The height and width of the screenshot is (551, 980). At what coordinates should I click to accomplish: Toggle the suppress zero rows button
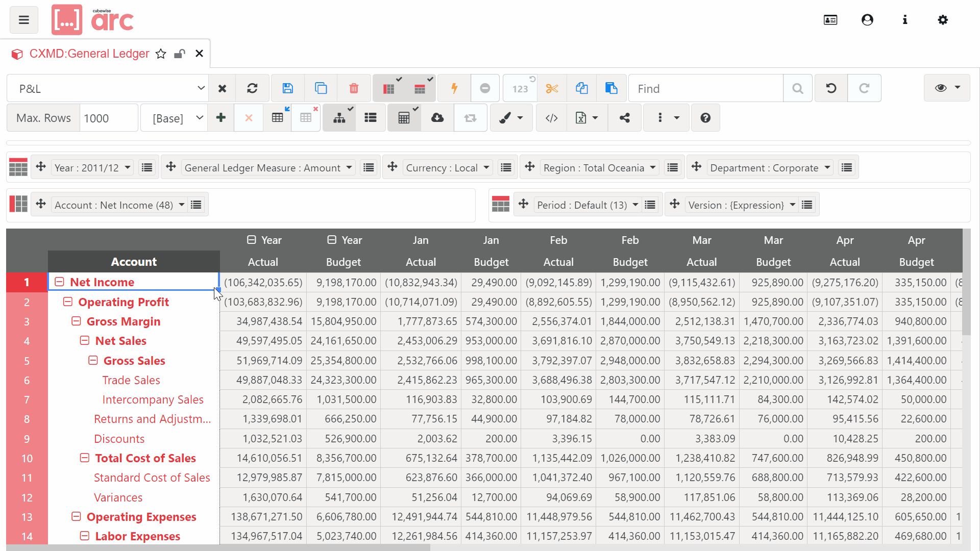pyautogui.click(x=389, y=88)
